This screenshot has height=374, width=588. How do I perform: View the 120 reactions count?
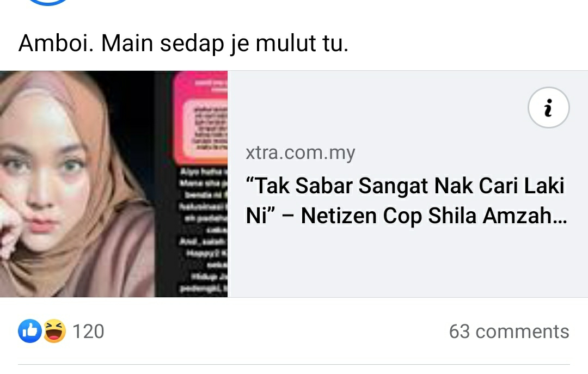(x=88, y=331)
